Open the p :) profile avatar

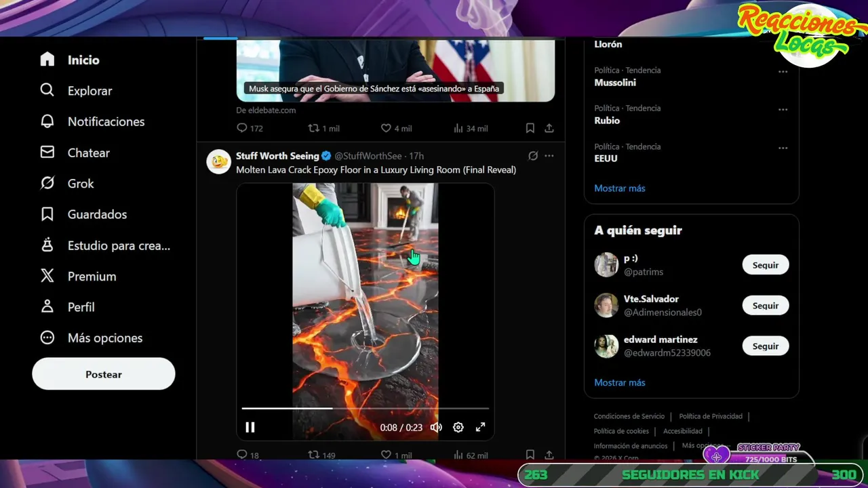[606, 265]
